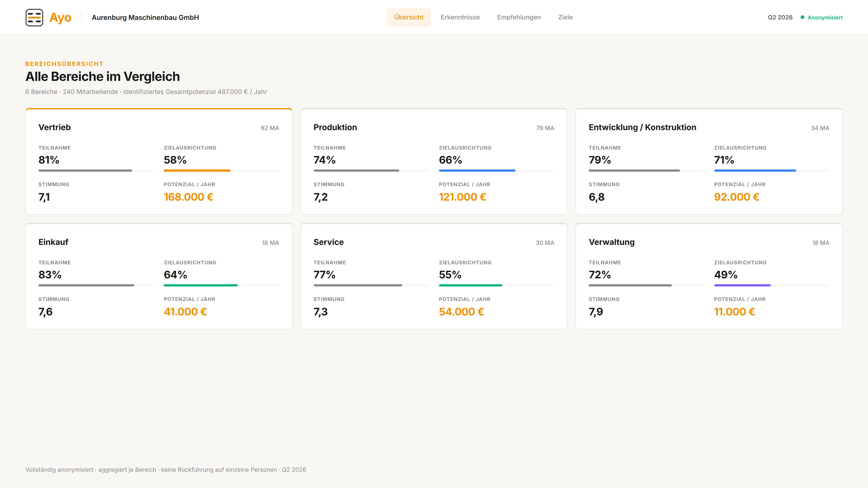Click Service headcount 30 MA
868x488 pixels.
(545, 243)
